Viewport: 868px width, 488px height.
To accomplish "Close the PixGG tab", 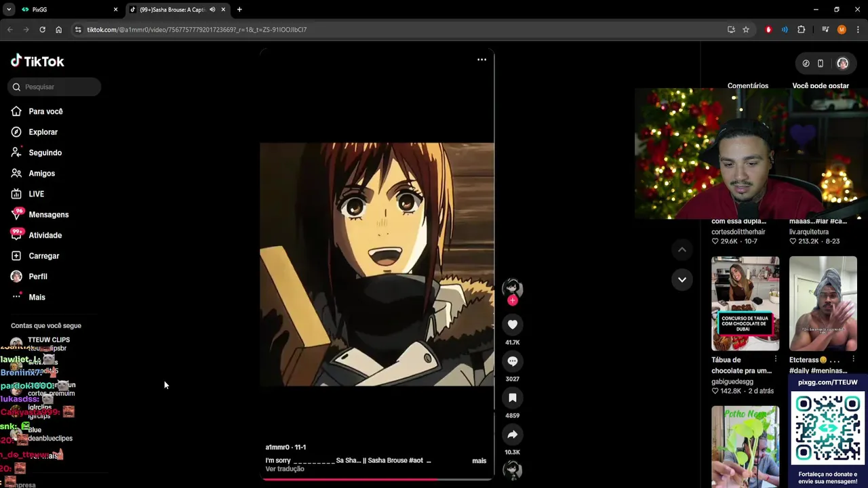I will (115, 9).
